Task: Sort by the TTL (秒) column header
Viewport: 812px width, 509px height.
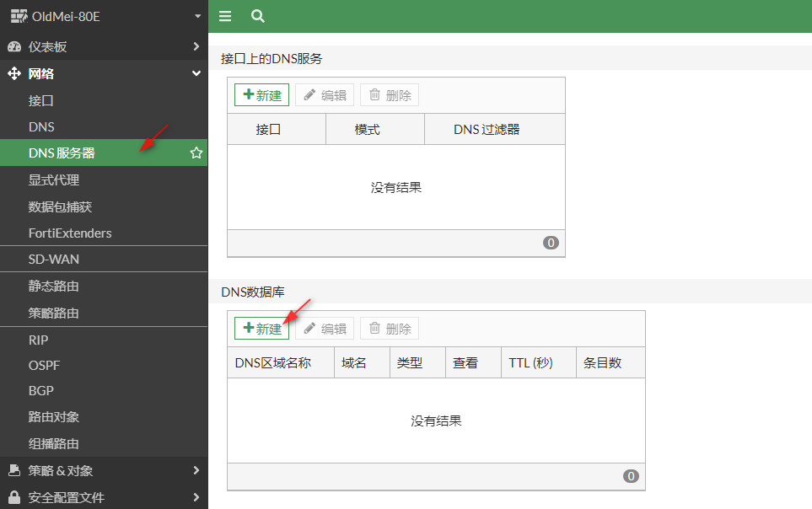Action: pos(539,362)
